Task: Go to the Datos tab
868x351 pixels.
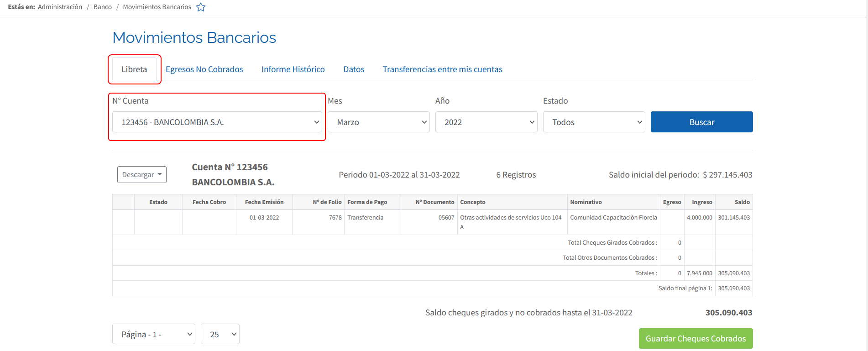Action: coord(354,69)
